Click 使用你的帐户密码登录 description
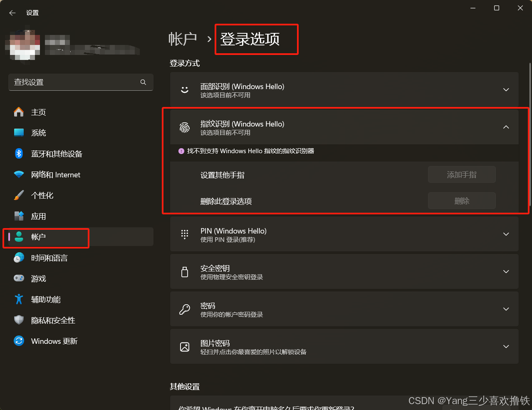This screenshot has width=532, height=410. (232, 315)
